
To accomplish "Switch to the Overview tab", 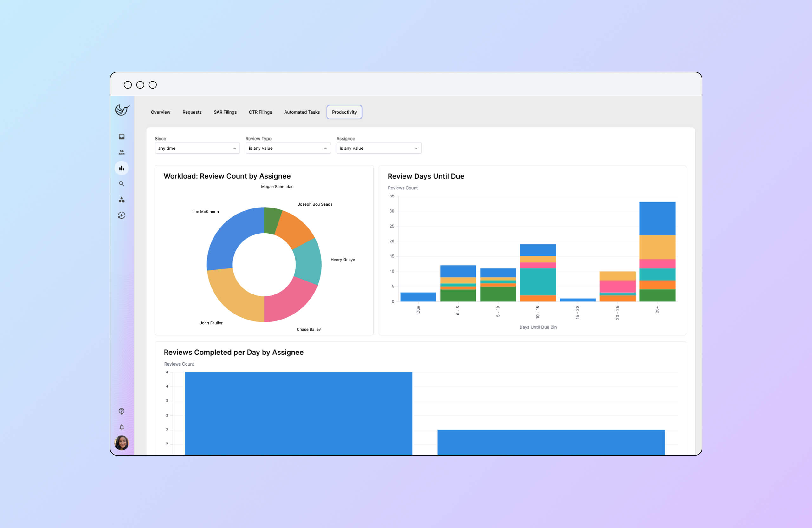I will tap(160, 112).
